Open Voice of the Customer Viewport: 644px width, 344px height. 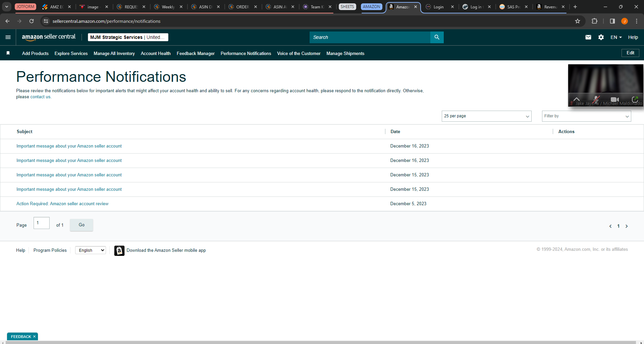tap(299, 53)
